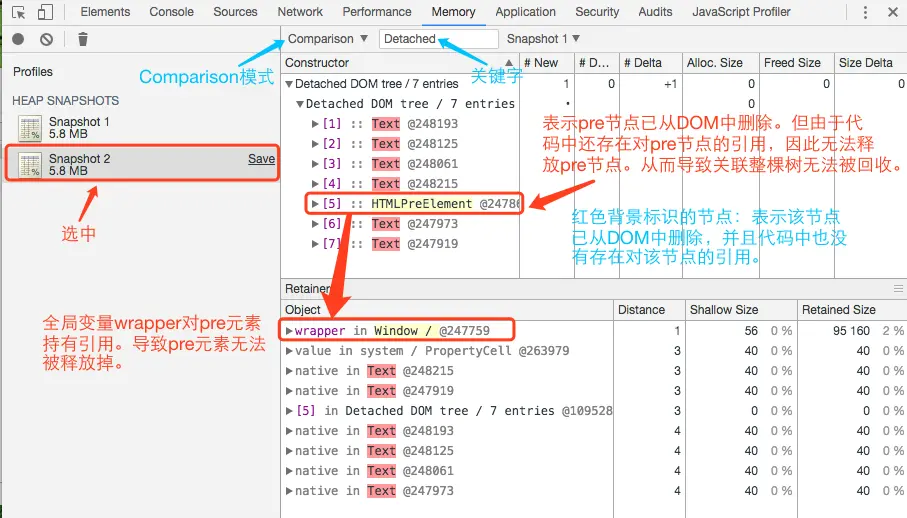Click the Profiles sidebar heading
Viewport: 907px width, 518px height.
click(x=33, y=72)
